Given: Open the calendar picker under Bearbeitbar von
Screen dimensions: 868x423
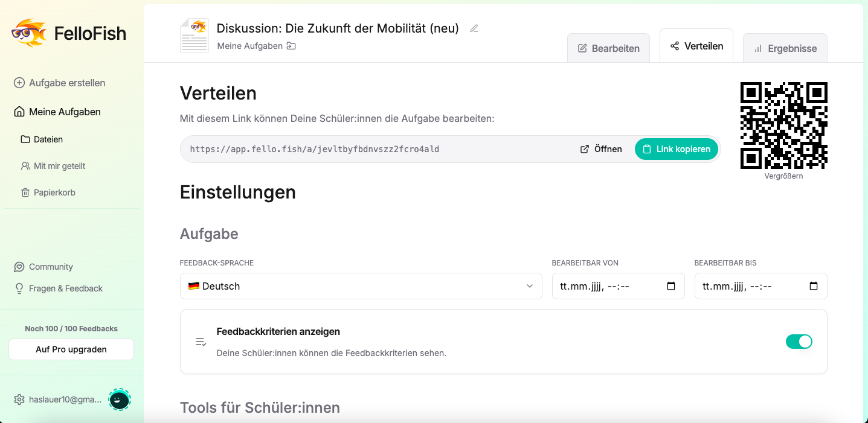Looking at the screenshot, I should coord(670,286).
